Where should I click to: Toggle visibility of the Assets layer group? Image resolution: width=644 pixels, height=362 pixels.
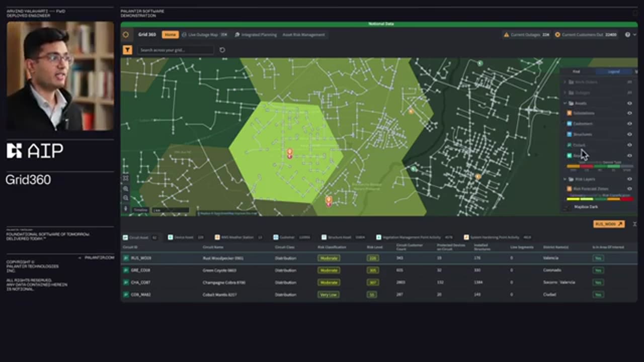tap(629, 103)
